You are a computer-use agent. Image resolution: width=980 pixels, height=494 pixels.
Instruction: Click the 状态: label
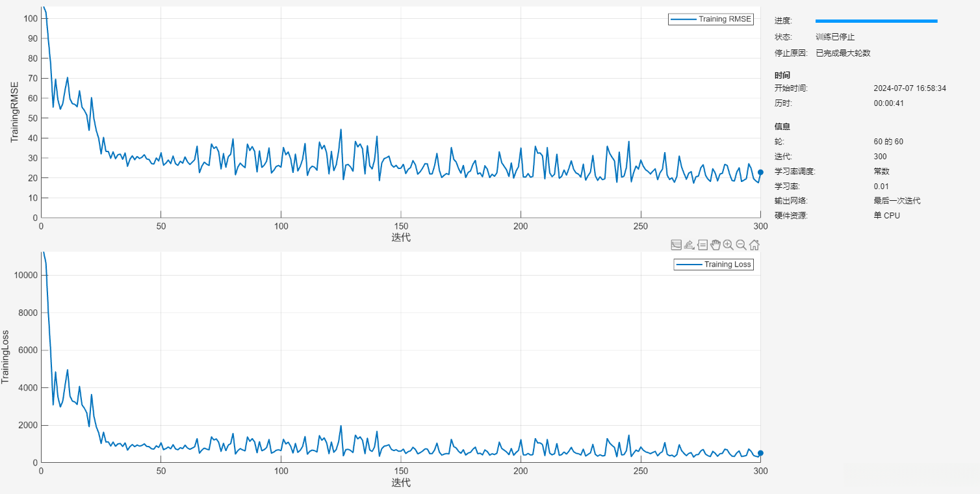pyautogui.click(x=783, y=37)
